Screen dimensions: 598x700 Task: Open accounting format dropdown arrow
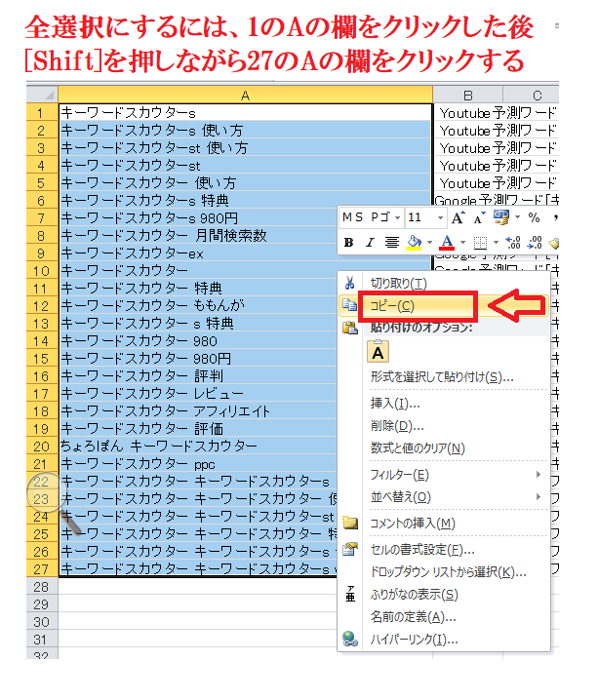point(517,217)
